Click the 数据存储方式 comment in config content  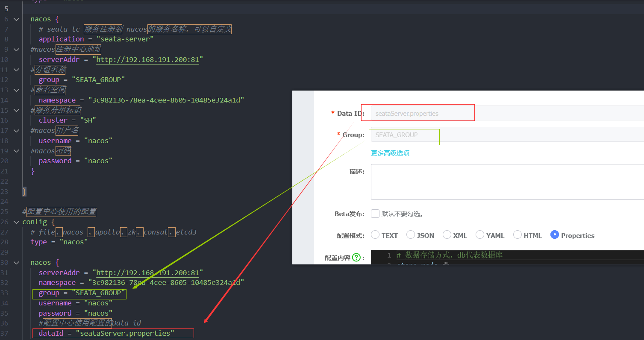450,255
